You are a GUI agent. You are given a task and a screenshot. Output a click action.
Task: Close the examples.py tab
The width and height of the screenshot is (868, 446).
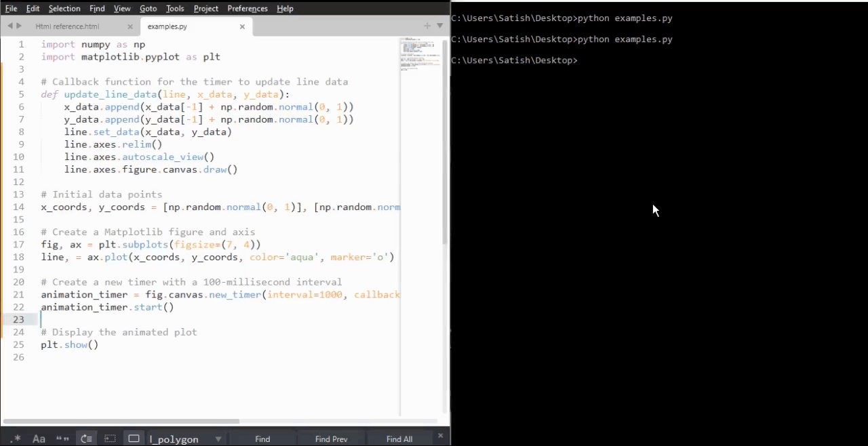pos(242,26)
